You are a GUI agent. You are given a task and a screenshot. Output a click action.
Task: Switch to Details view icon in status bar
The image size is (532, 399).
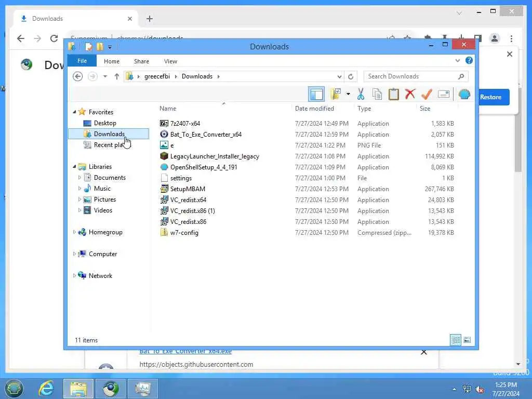click(455, 340)
